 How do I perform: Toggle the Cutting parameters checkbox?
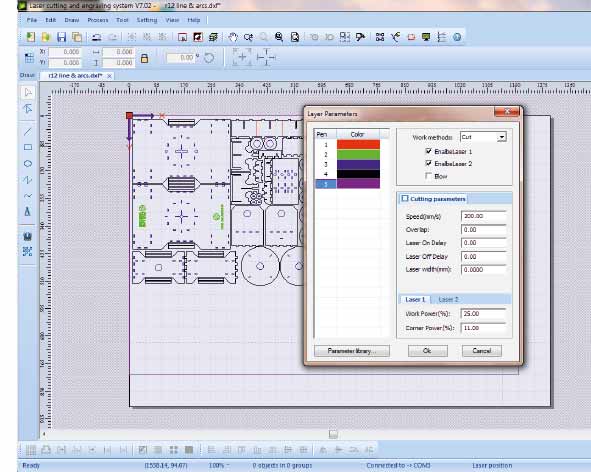pyautogui.click(x=405, y=199)
